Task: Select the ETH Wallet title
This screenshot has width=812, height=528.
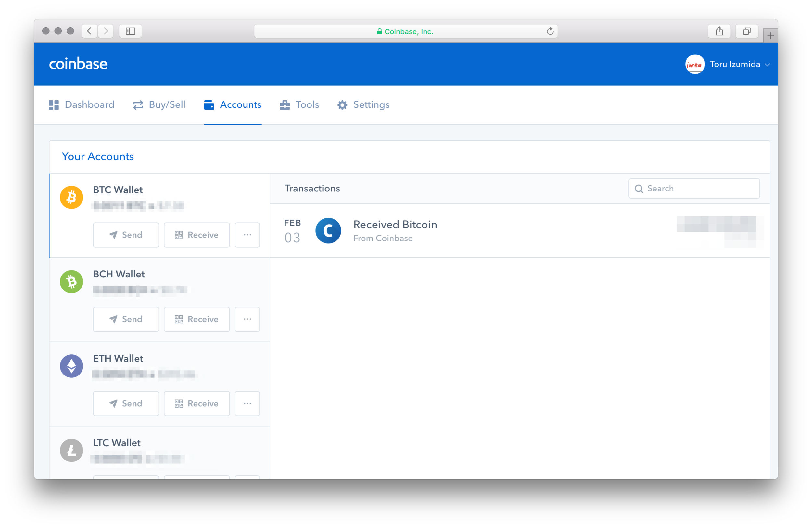Action: [118, 358]
